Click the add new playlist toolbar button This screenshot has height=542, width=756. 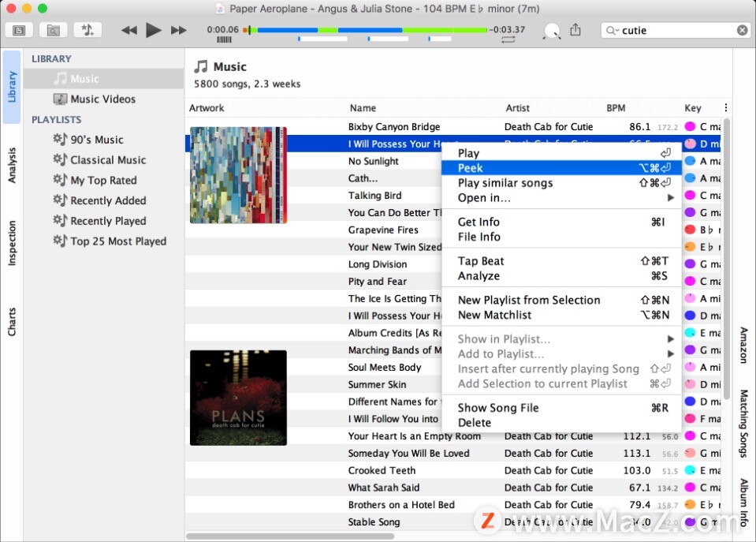coord(88,30)
